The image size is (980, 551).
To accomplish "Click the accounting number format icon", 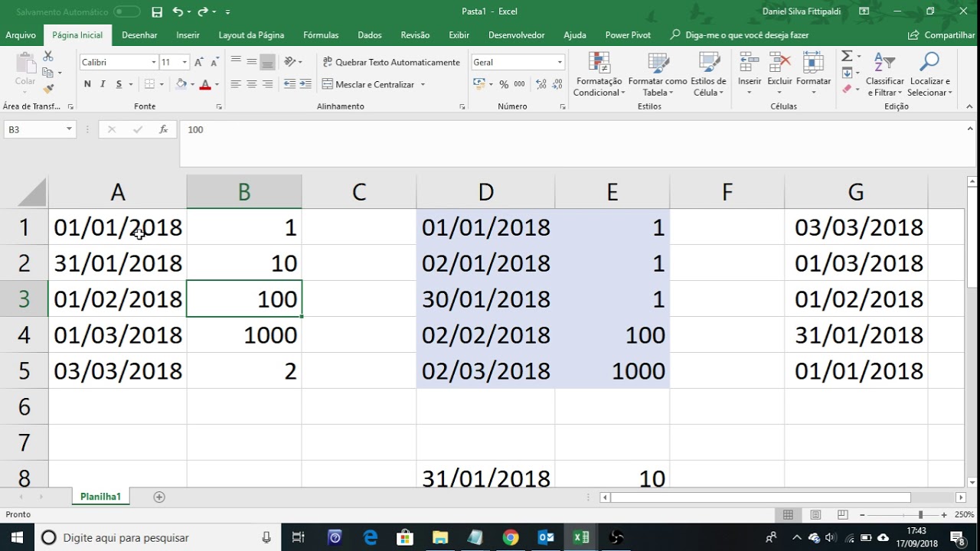I will [479, 84].
